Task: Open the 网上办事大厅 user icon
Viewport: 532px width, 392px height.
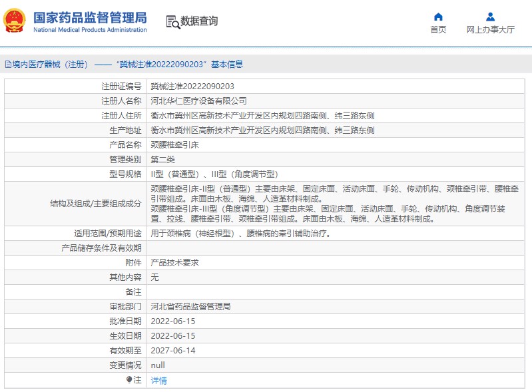Action: 490,17
